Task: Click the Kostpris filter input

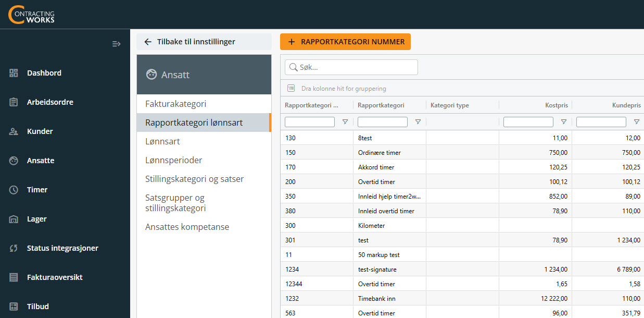Action: [528, 122]
